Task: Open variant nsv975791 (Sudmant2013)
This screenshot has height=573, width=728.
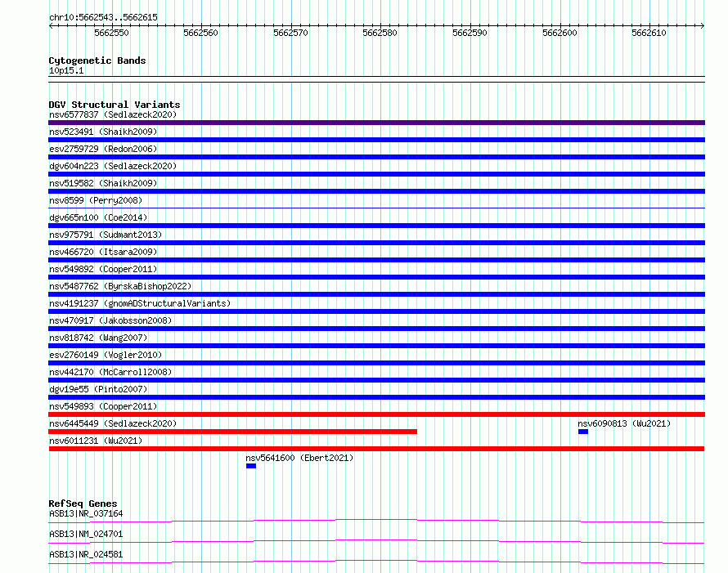Action: 106,235
